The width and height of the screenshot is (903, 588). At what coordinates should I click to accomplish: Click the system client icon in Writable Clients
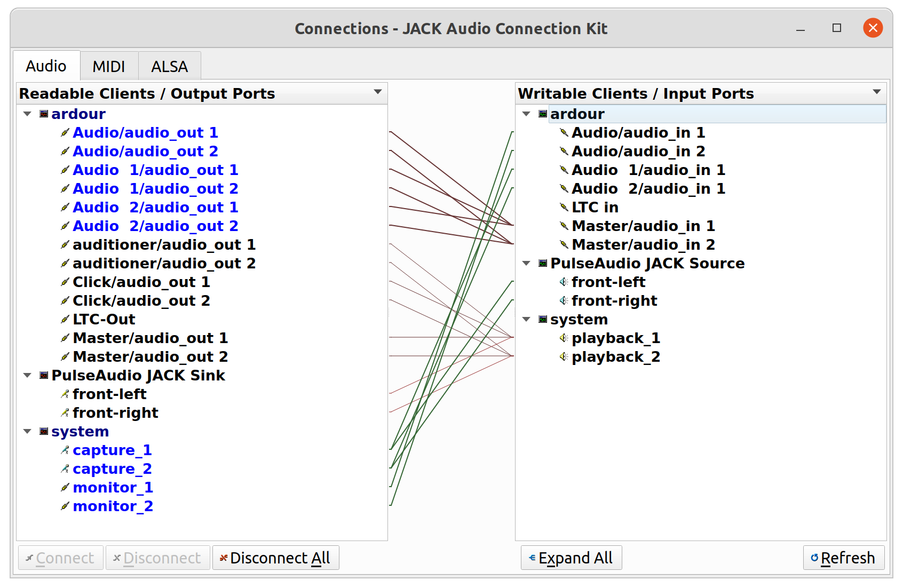click(543, 319)
